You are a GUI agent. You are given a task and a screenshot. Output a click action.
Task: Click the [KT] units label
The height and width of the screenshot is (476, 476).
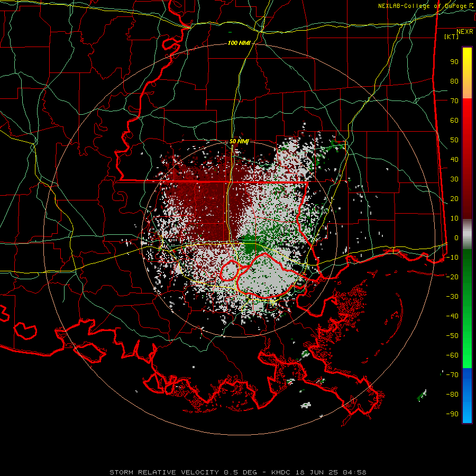(452, 36)
